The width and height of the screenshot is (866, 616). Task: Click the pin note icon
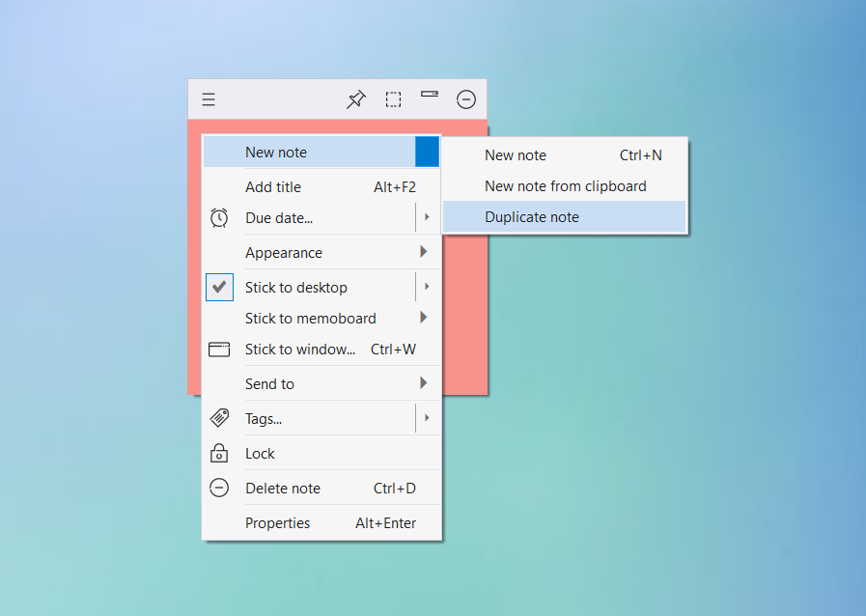click(356, 99)
